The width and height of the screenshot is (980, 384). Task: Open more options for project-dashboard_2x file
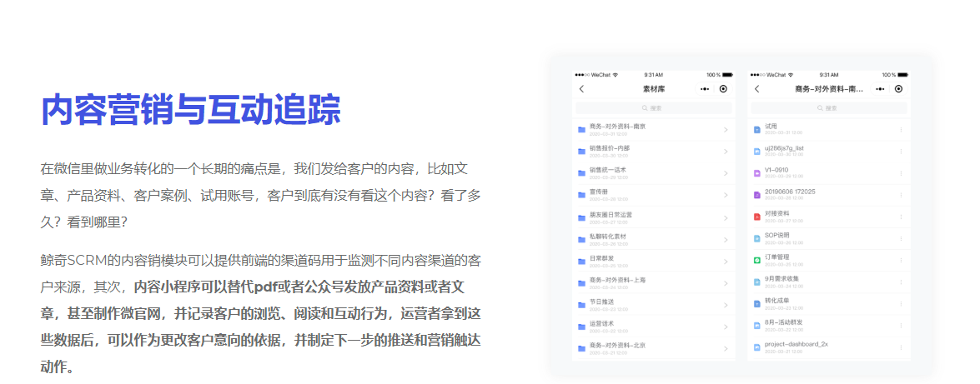[901, 347]
